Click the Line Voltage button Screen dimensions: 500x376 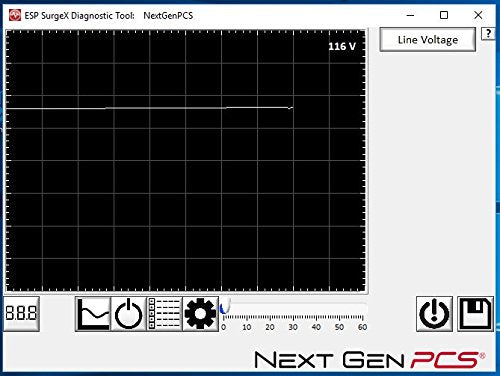[x=428, y=40]
